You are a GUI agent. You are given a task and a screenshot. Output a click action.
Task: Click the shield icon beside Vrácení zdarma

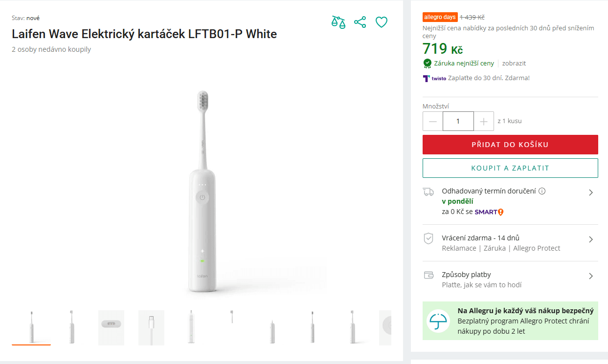(428, 238)
